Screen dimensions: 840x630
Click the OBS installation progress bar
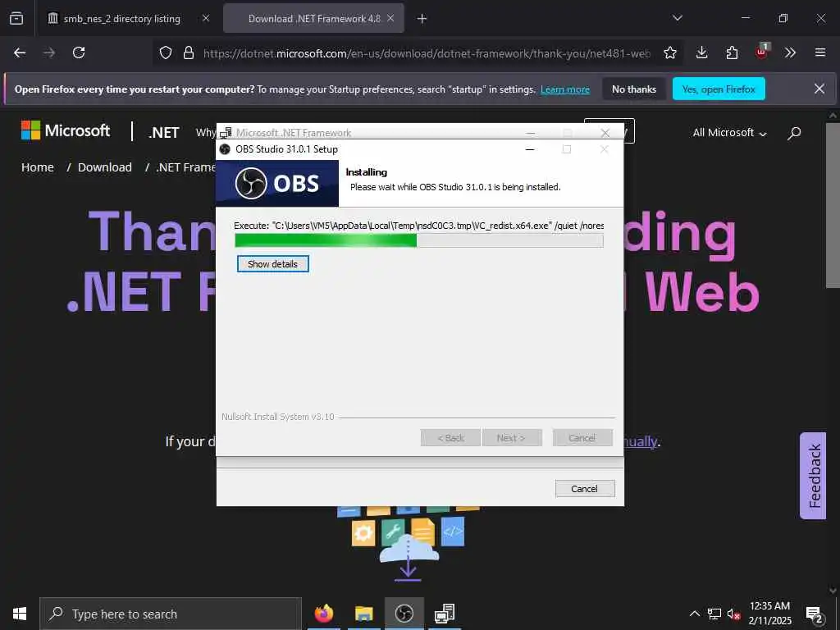[x=419, y=240]
